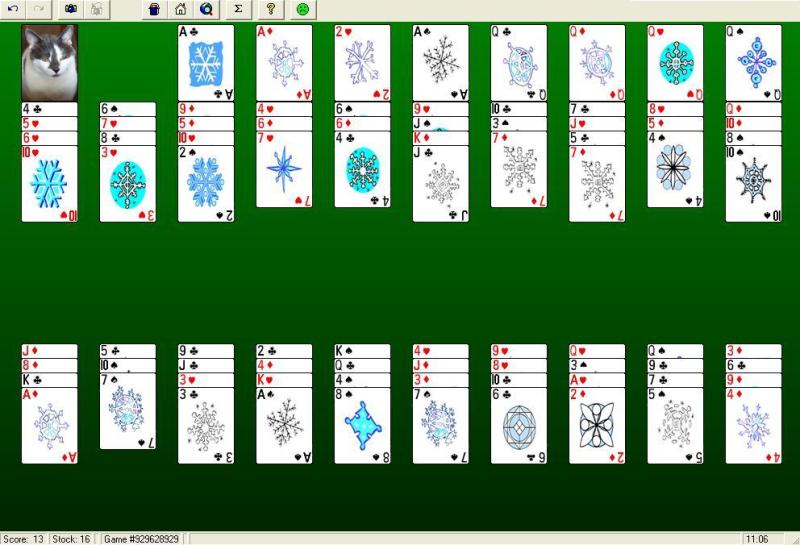
Task: Select the 6 of Clubs bottom row card
Action: tap(519, 427)
